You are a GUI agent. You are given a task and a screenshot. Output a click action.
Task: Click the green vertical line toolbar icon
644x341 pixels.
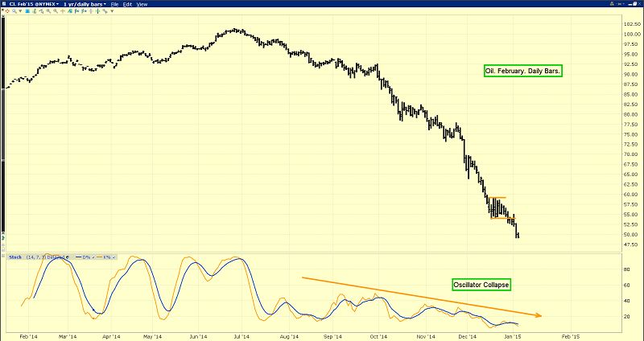[x=97, y=11]
